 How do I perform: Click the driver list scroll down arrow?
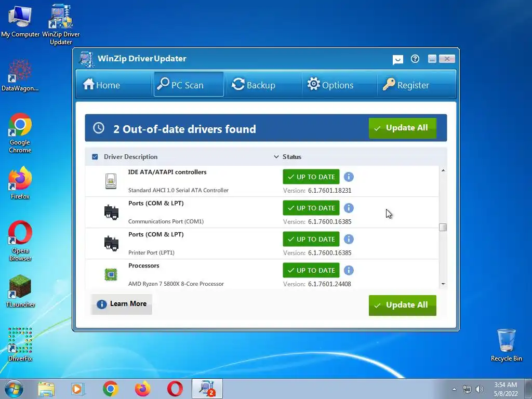(x=443, y=284)
